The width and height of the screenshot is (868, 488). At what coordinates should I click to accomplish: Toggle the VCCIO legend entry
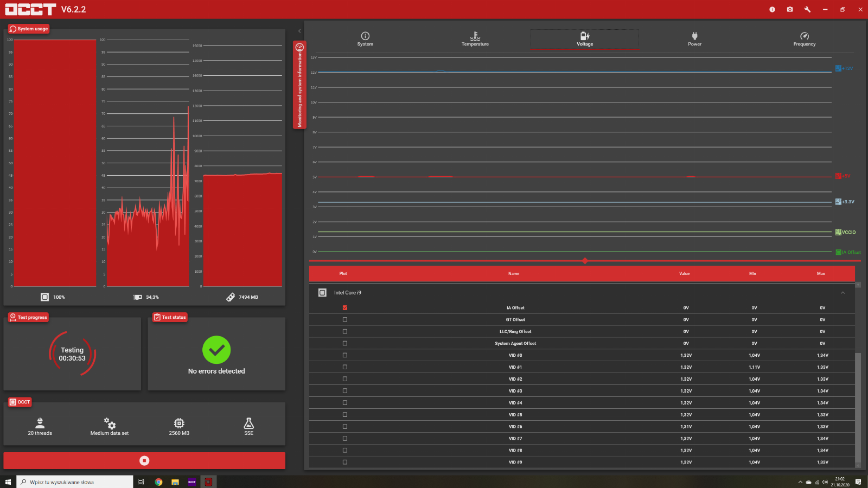[x=846, y=232]
